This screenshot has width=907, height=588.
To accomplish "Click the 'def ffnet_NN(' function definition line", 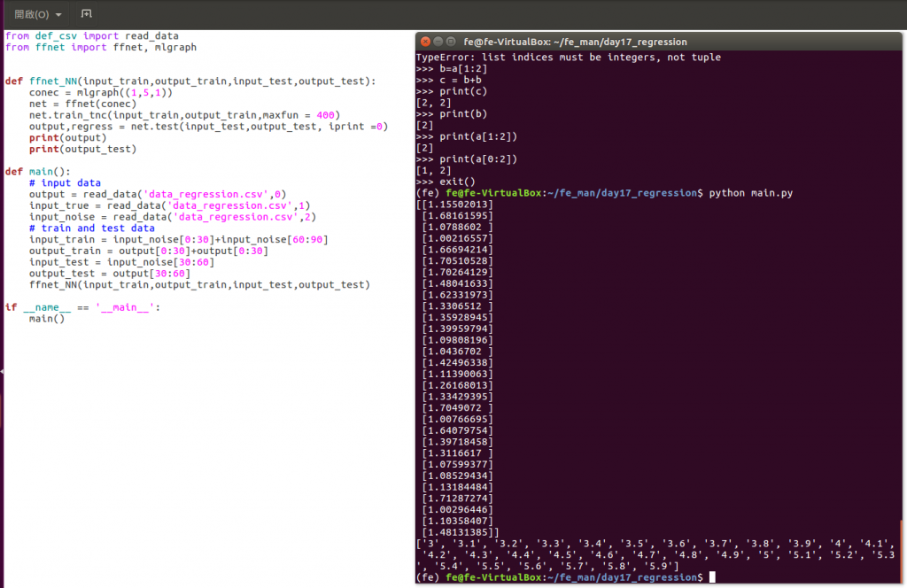I will pos(190,81).
